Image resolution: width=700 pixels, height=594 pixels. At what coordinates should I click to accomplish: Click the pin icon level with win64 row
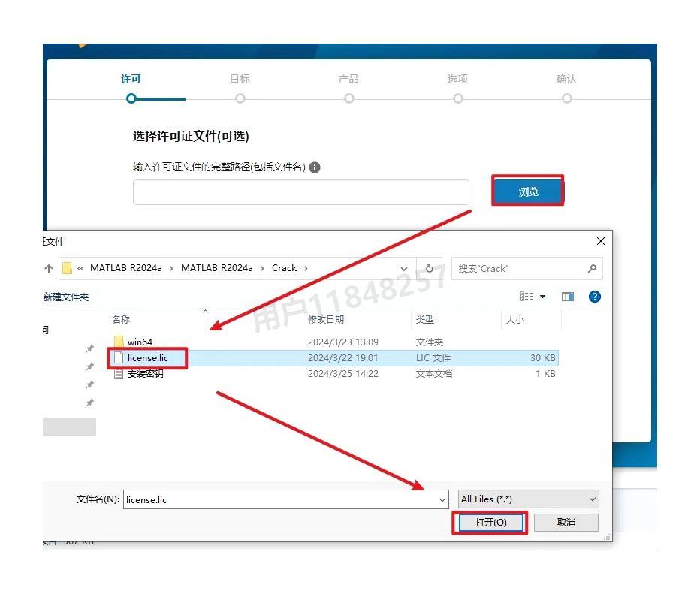pyautogui.click(x=90, y=348)
